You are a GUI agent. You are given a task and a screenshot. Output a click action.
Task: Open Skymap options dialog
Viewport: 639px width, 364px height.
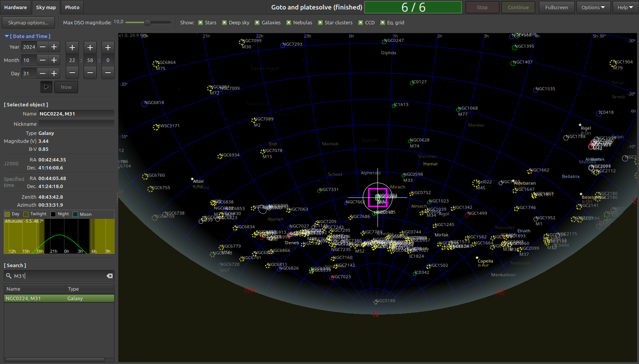click(28, 22)
